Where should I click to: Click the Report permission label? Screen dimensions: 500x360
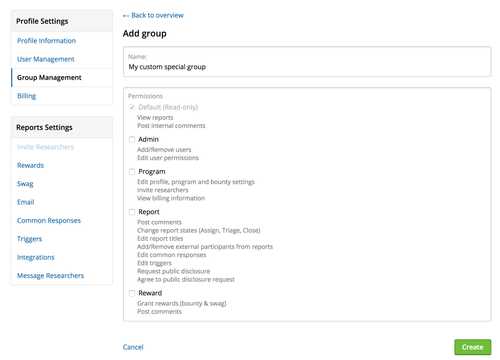click(x=149, y=212)
